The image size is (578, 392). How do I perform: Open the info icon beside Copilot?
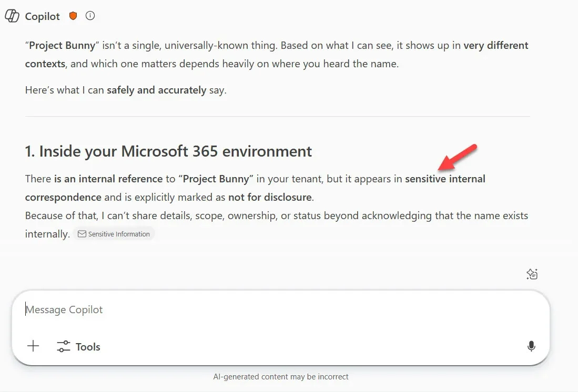[90, 16]
